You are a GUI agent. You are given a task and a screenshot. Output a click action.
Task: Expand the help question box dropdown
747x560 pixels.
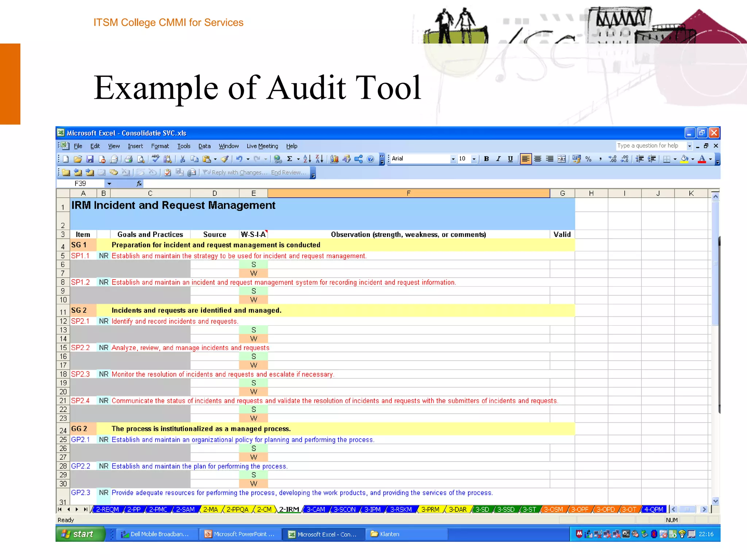pyautogui.click(x=689, y=146)
